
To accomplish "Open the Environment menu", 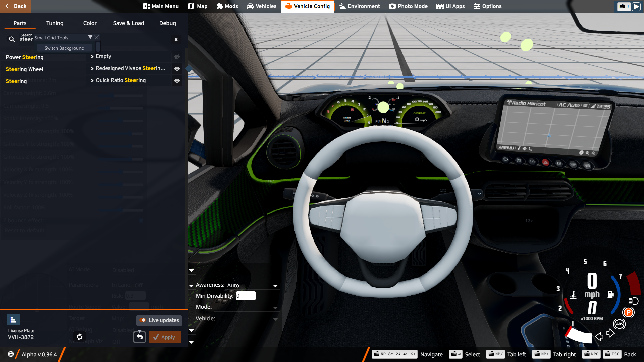I will click(359, 6).
